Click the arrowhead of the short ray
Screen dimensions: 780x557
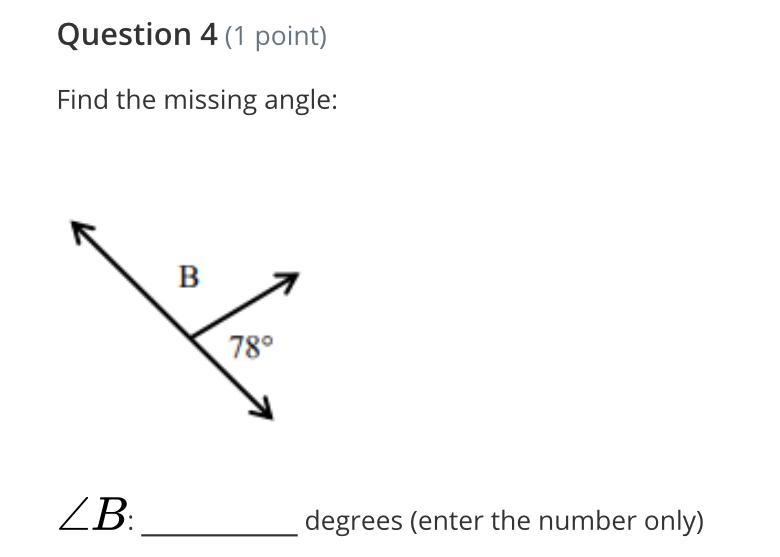(290, 280)
